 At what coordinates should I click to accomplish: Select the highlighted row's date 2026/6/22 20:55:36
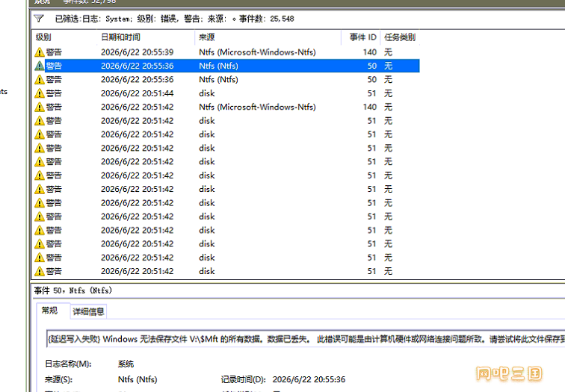tap(138, 66)
